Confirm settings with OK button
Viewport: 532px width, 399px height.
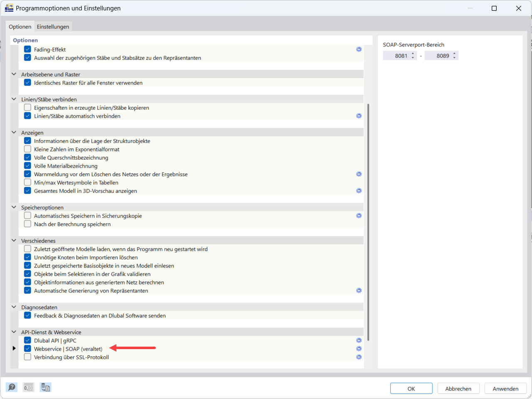point(411,388)
